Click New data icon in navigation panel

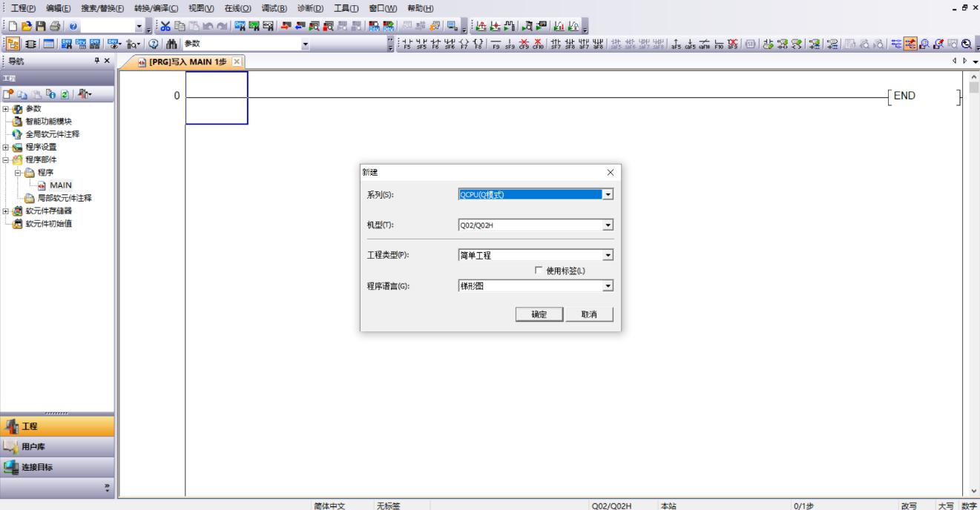pos(7,94)
